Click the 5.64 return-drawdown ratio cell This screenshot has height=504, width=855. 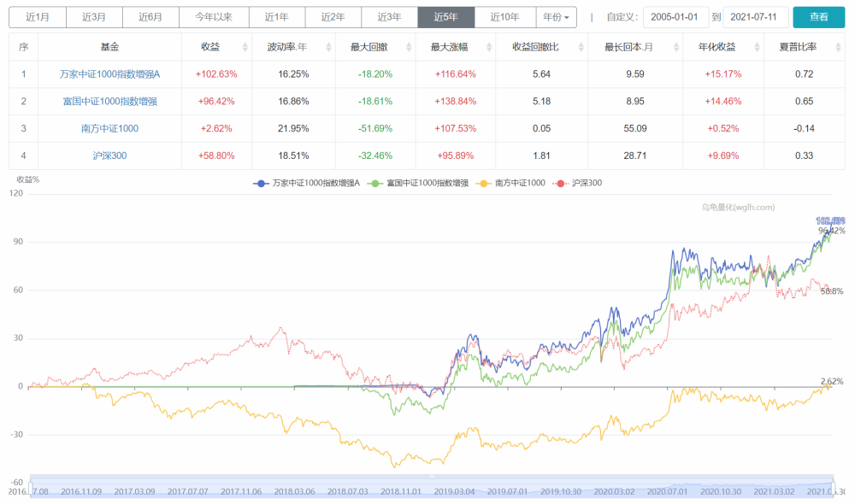(x=541, y=74)
